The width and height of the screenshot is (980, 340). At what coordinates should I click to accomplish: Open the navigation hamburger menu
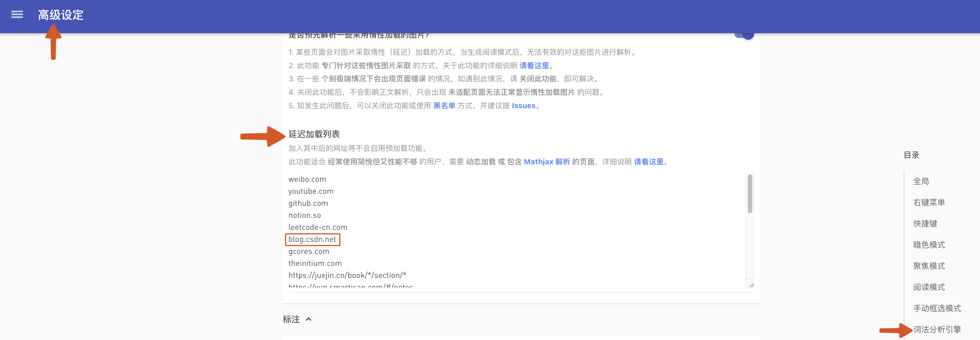(17, 14)
